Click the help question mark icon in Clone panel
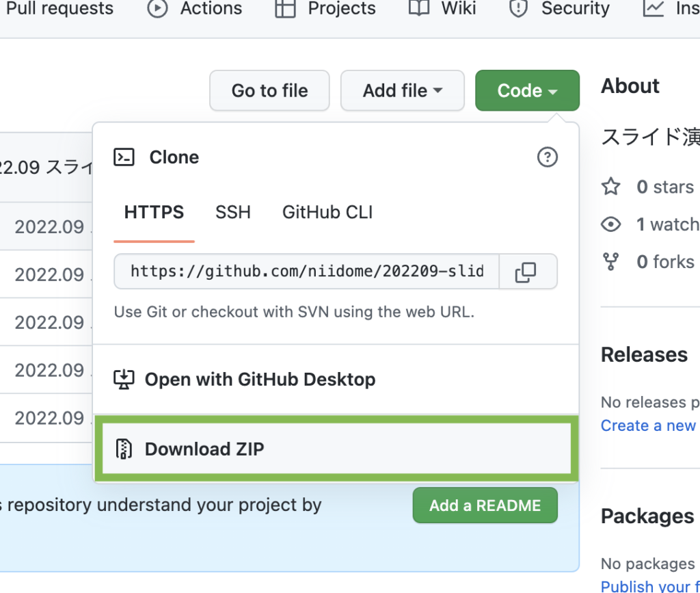The height and width of the screenshot is (593, 700). point(547,157)
